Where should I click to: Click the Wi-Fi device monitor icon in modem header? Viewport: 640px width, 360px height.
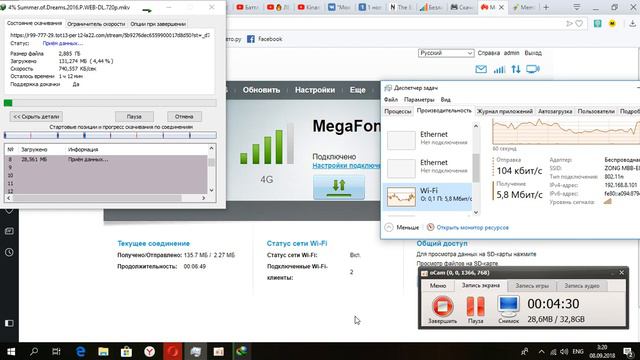[x=533, y=69]
